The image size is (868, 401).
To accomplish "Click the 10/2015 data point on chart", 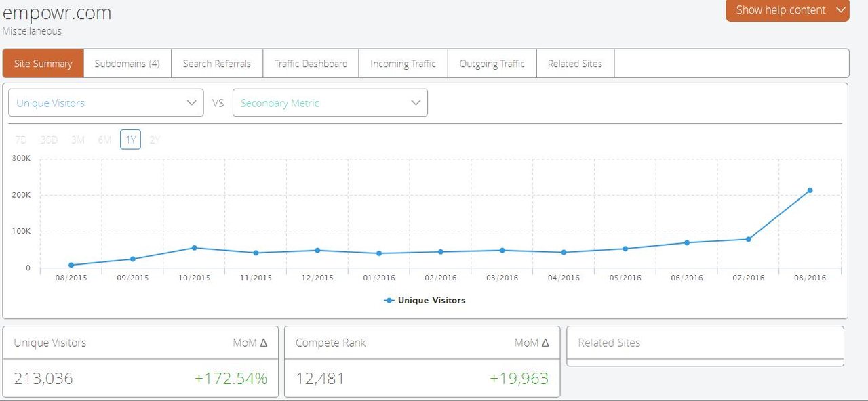I will [x=194, y=248].
